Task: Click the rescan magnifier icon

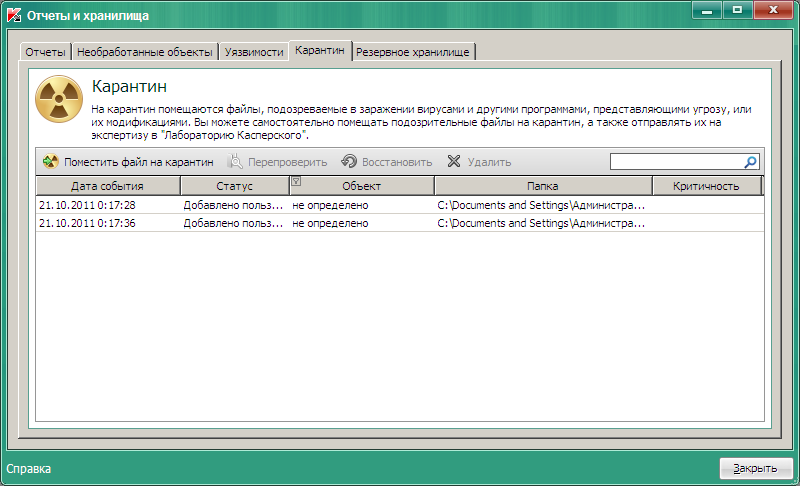Action: [235, 162]
